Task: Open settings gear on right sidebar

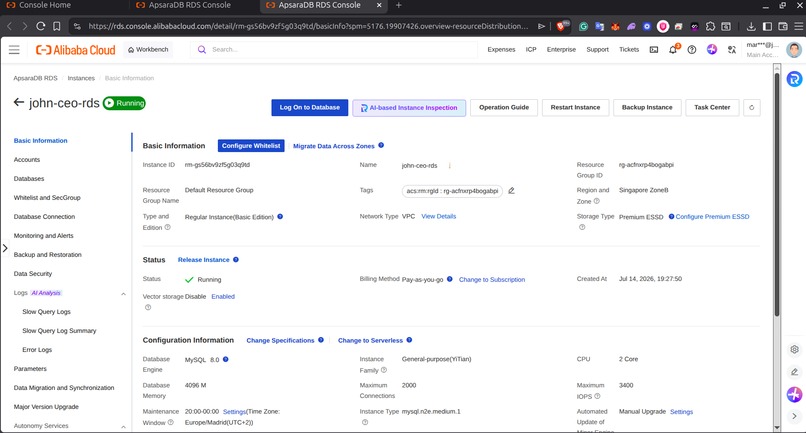Action: (794, 350)
